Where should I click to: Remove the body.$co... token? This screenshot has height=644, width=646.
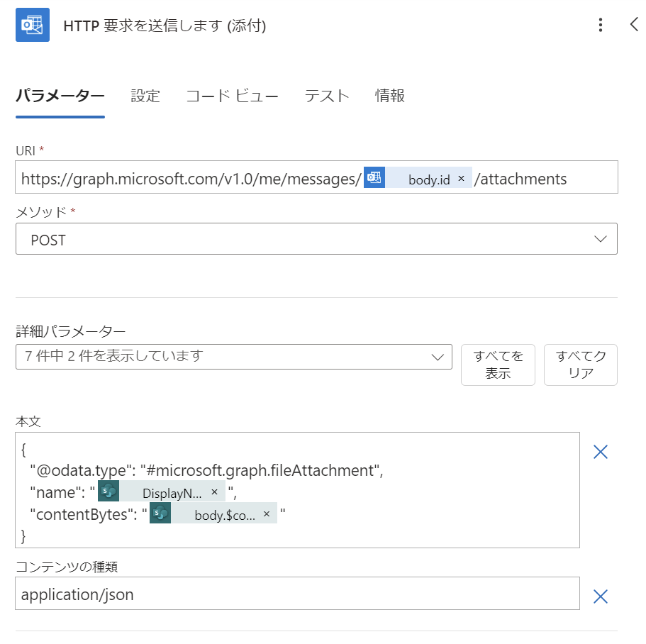(267, 513)
